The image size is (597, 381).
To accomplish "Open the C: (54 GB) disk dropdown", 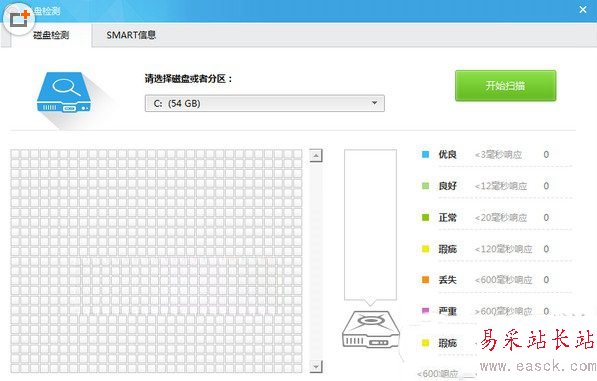I will pos(265,103).
